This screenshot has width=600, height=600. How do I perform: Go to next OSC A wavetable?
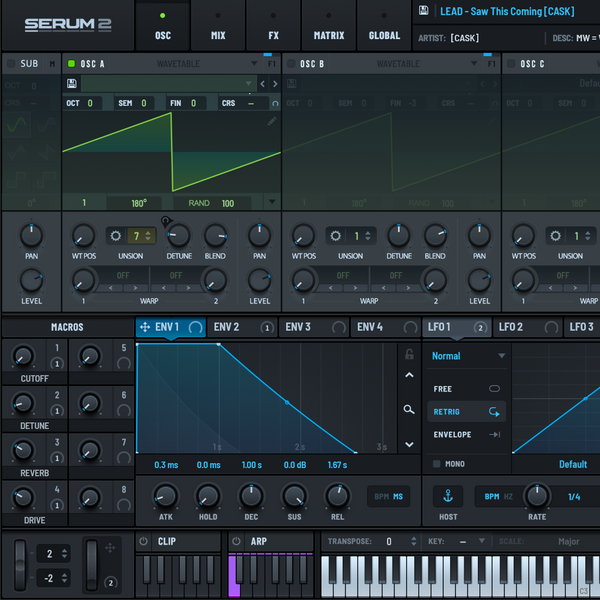(x=275, y=84)
